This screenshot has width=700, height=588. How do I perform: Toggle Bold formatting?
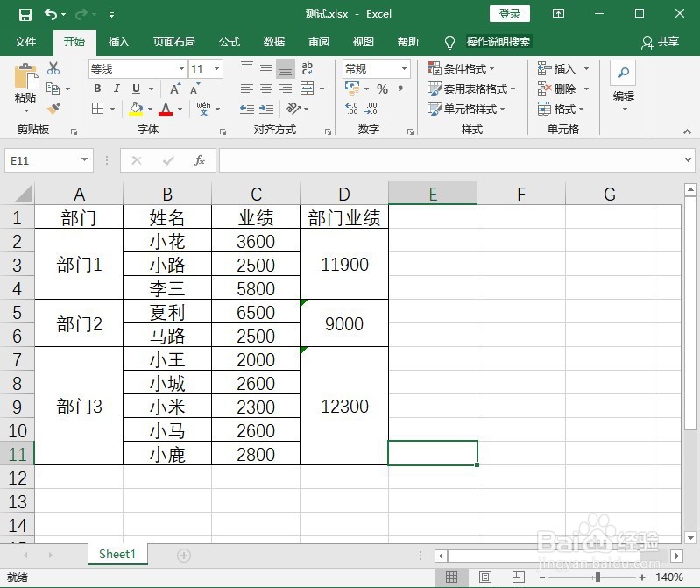(x=97, y=89)
